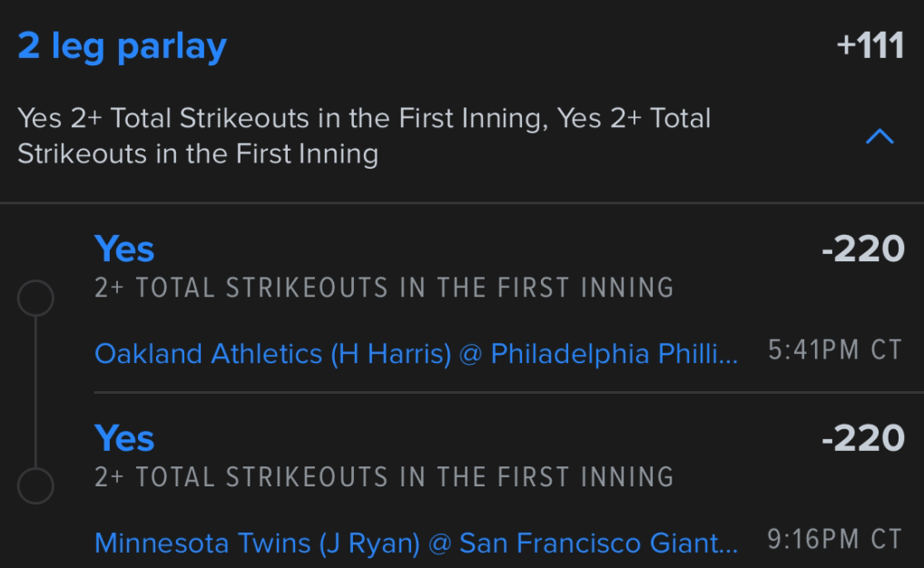Click the vertical line connecting leg circles
The width and height of the screenshot is (924, 568).
[35, 392]
